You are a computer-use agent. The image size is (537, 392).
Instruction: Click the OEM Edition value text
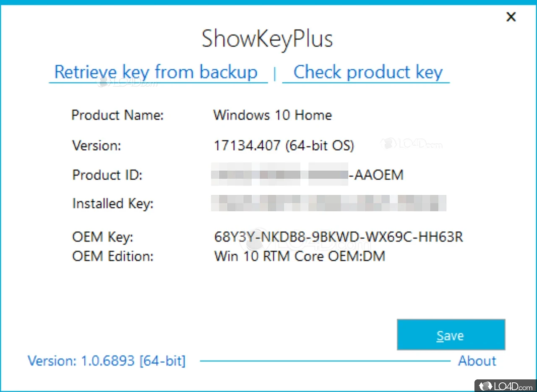300,256
